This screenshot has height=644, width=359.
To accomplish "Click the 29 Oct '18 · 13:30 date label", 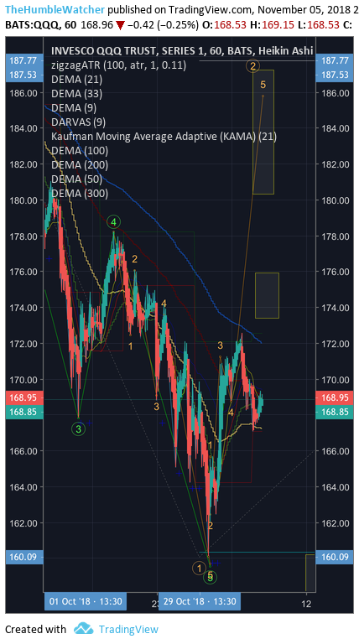I will click(200, 601).
